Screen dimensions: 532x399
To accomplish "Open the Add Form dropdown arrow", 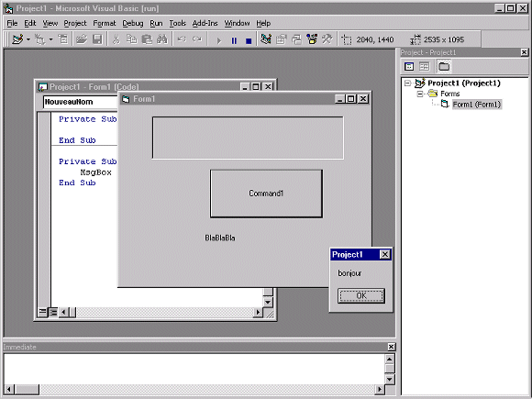I will 50,39.
